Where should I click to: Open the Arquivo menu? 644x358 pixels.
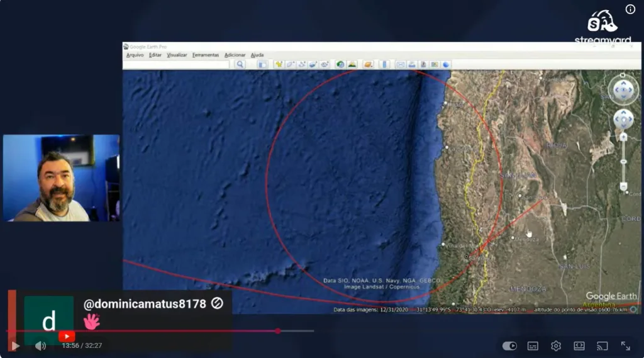[135, 55]
